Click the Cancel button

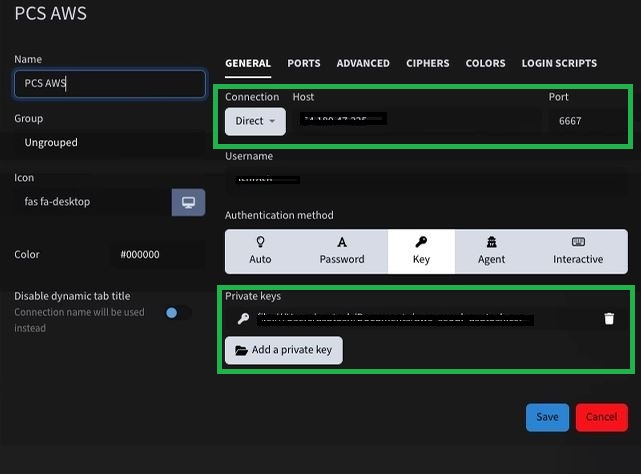pyautogui.click(x=601, y=417)
